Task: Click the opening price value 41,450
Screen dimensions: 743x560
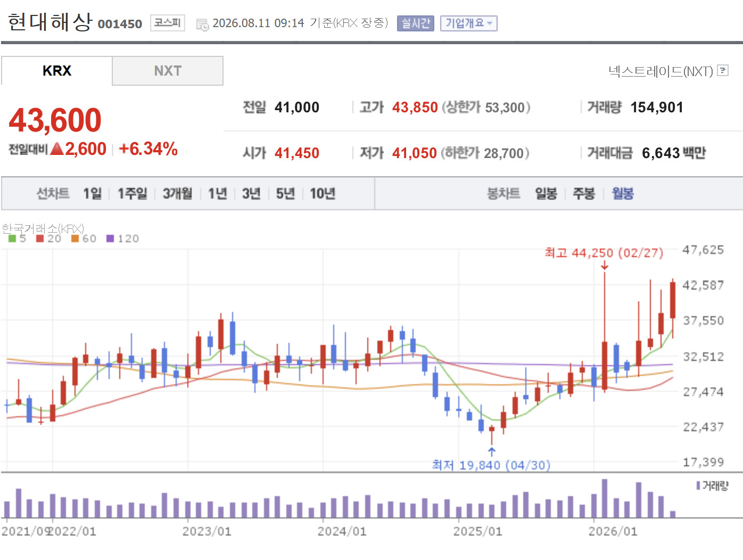Action: click(x=297, y=153)
